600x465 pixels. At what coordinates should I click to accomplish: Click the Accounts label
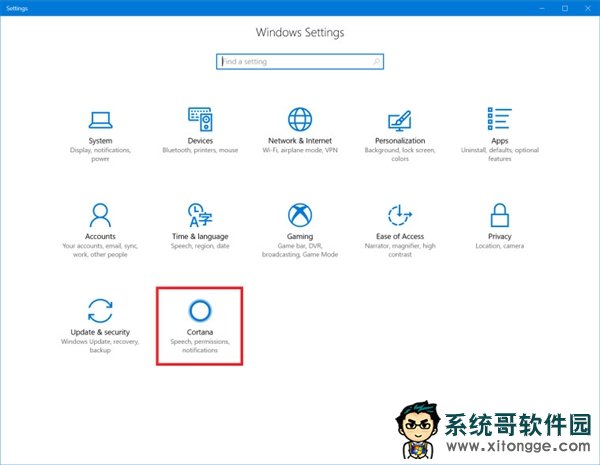pos(100,237)
